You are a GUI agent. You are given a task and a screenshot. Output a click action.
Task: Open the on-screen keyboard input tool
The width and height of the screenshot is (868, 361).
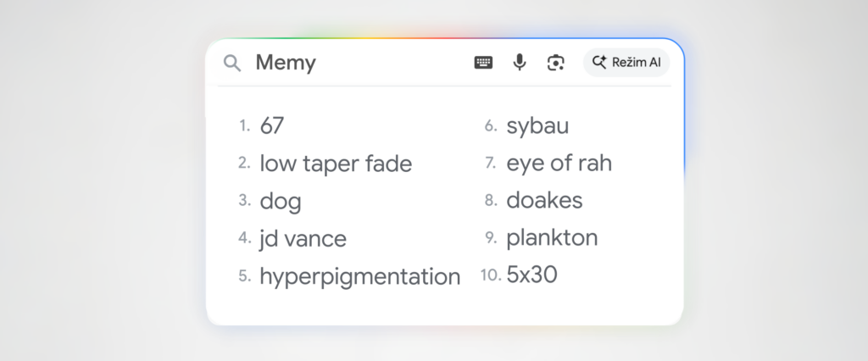coord(483,63)
